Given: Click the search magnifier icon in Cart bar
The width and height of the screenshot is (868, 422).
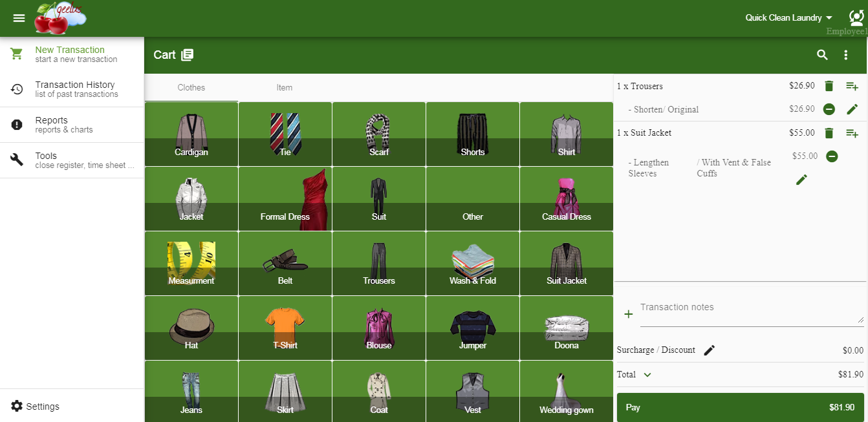Looking at the screenshot, I should pos(822,55).
